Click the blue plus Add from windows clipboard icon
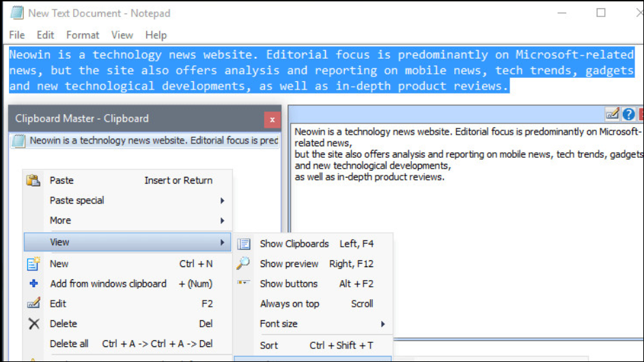The width and height of the screenshot is (644, 362). [33, 283]
